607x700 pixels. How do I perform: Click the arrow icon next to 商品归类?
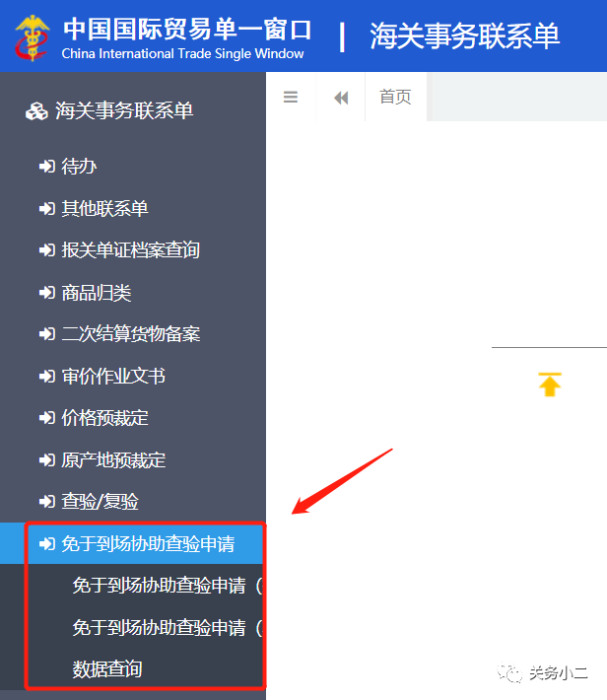[x=47, y=293]
